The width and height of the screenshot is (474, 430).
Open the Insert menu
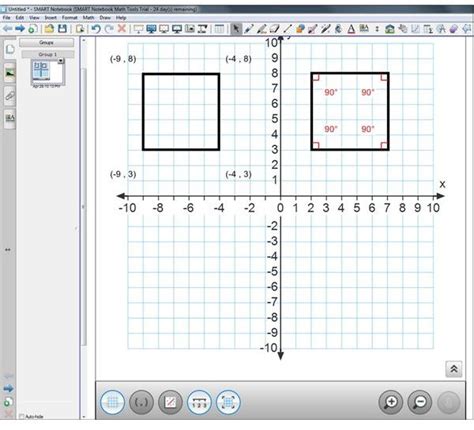[x=51, y=18]
